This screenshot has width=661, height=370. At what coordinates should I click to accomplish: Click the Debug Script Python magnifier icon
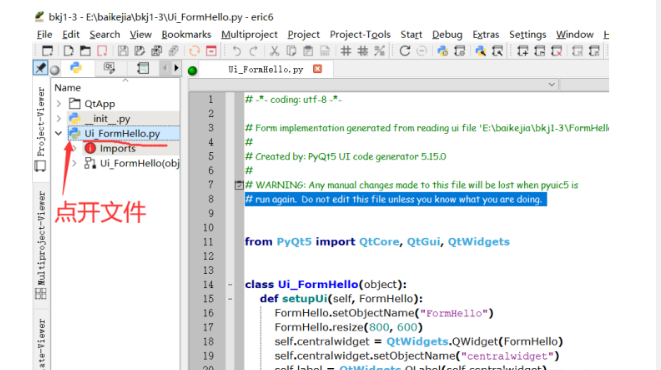(x=481, y=51)
